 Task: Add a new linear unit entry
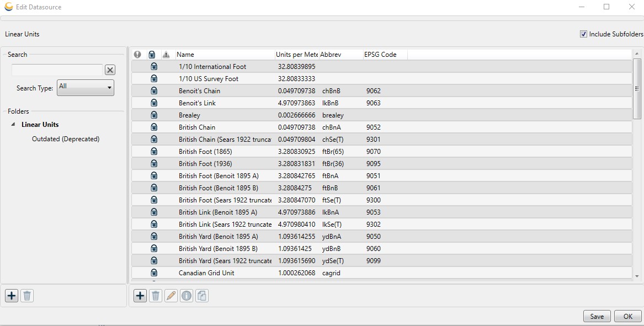coord(140,296)
